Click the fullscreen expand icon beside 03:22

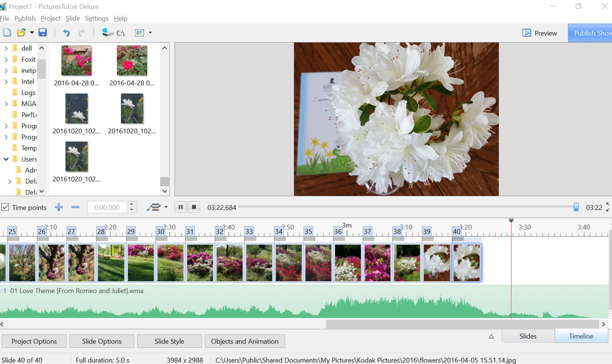[x=608, y=207]
